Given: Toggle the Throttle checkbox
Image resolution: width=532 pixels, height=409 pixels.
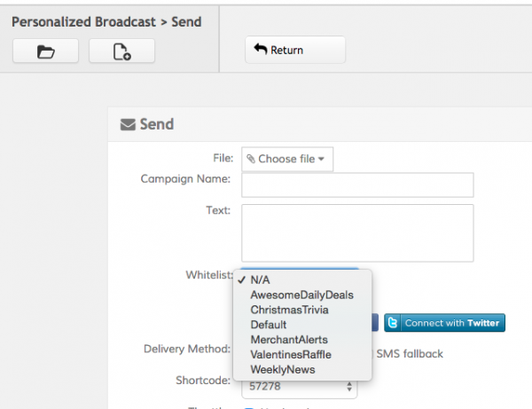Looking at the screenshot, I should click(248, 407).
